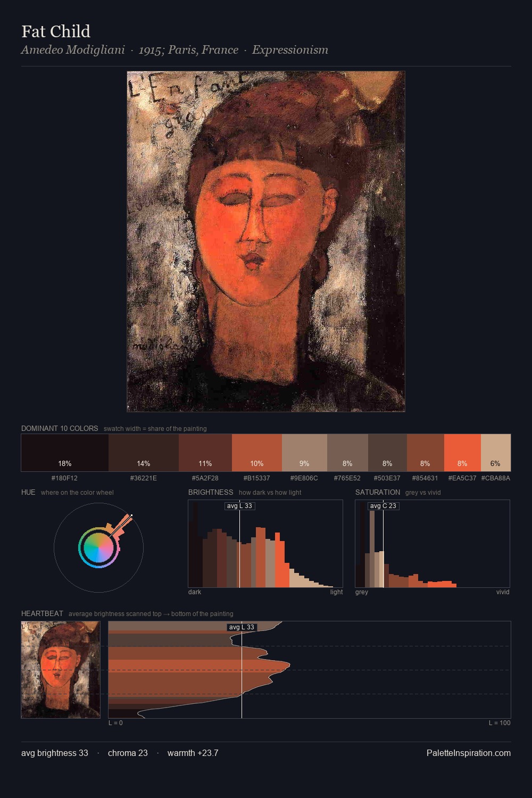Image resolution: width=532 pixels, height=798 pixels.
Task: Open the PaletteInspiration.com link
Action: point(469,753)
